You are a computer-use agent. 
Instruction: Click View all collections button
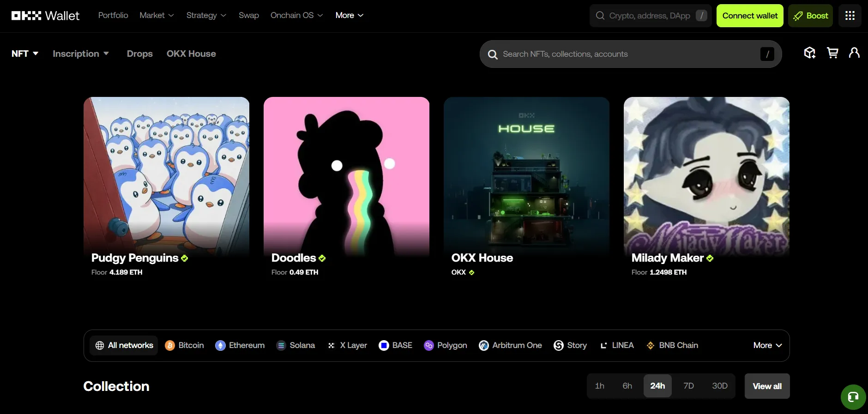pyautogui.click(x=767, y=386)
